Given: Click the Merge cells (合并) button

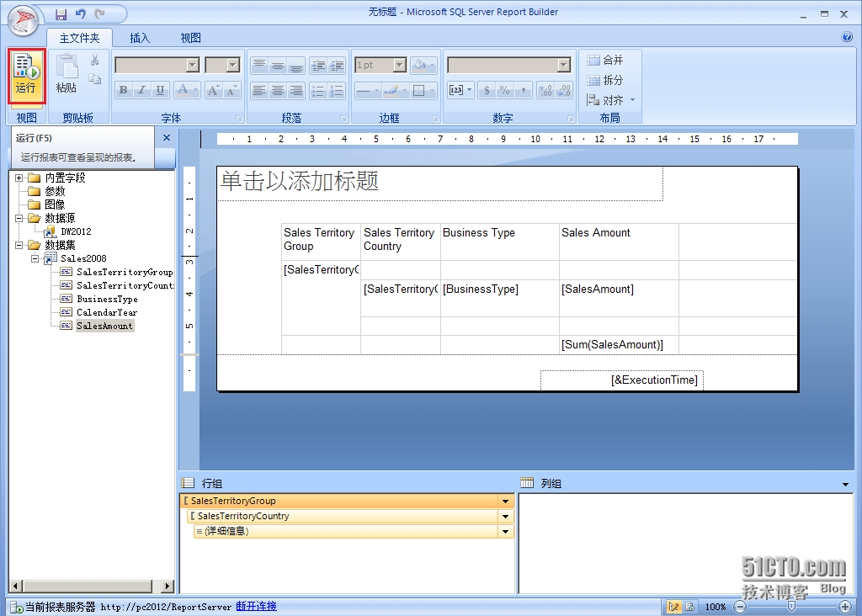Looking at the screenshot, I should coord(604,60).
